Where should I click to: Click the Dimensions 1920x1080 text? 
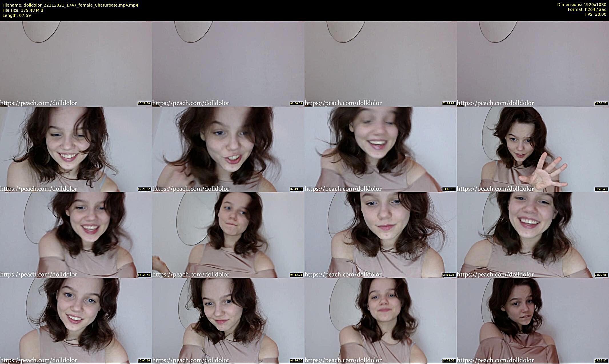pyautogui.click(x=582, y=5)
